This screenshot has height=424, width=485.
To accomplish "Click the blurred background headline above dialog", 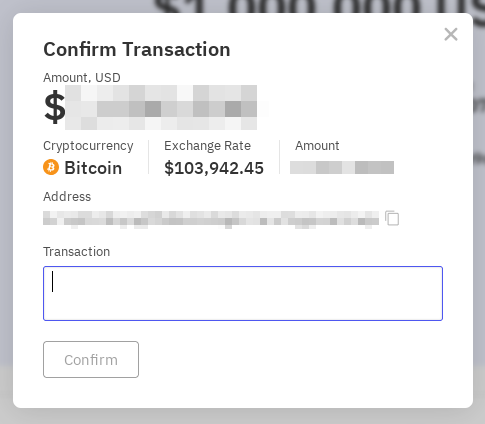I will pyautogui.click(x=318, y=6).
